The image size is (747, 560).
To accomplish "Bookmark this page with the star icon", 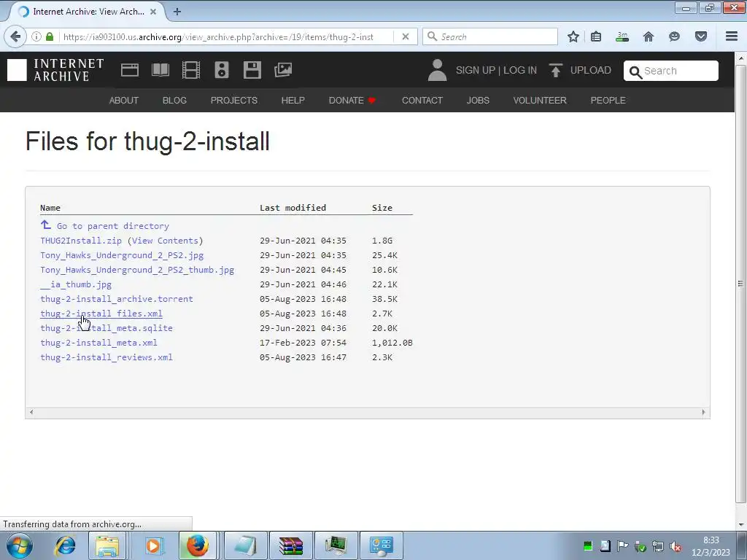I will 573,36.
